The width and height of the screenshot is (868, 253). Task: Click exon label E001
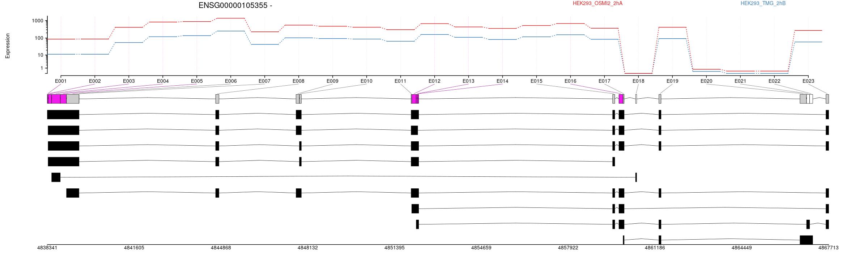[61, 81]
